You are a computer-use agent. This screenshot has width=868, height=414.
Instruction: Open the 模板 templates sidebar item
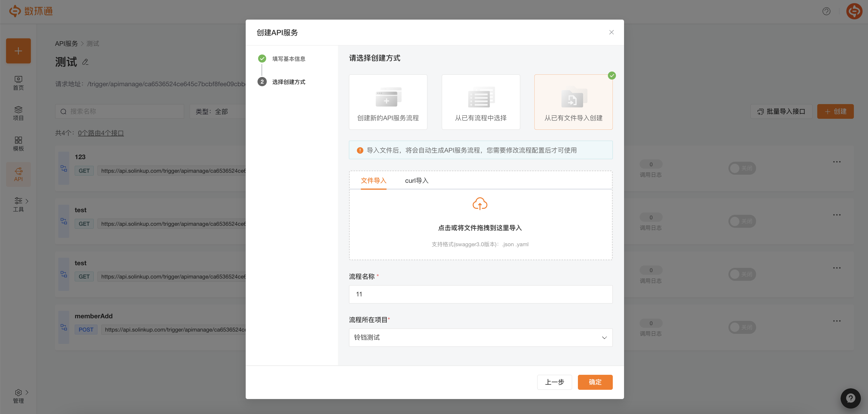coord(18,144)
